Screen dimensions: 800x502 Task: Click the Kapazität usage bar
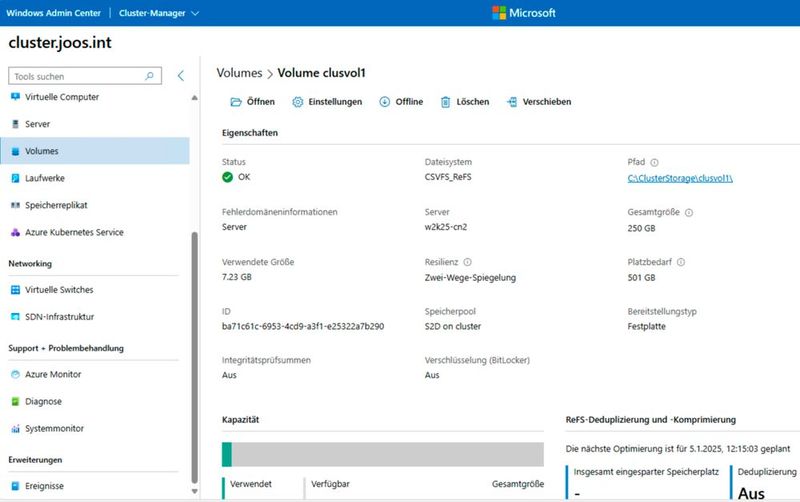(x=383, y=454)
